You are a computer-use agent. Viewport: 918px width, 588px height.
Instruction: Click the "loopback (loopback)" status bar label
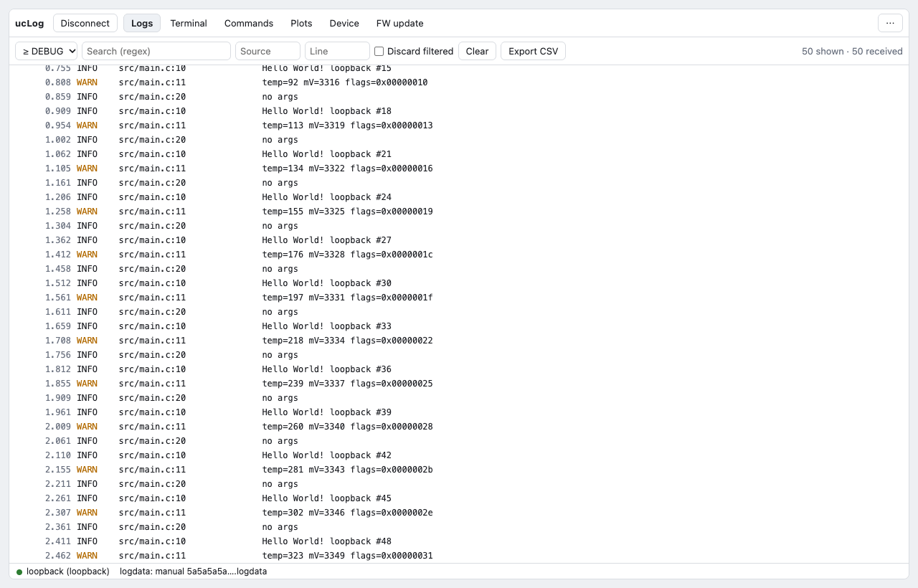(68, 572)
